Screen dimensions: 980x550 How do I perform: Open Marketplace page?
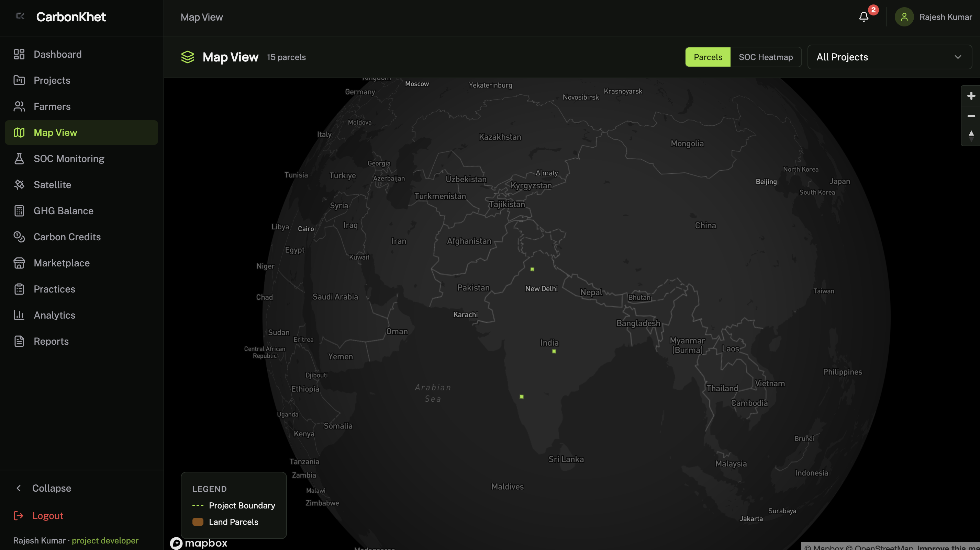tap(81, 263)
